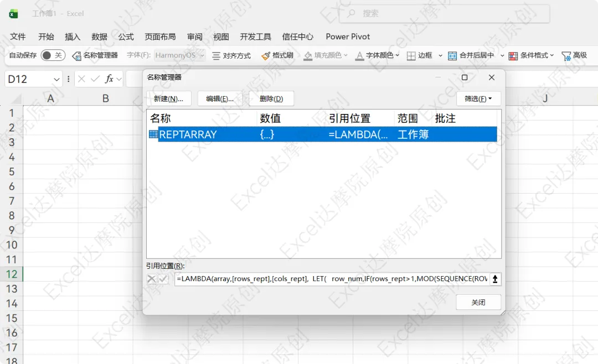Click the fill color bucket icon
598x364 pixels.
[x=308, y=56]
